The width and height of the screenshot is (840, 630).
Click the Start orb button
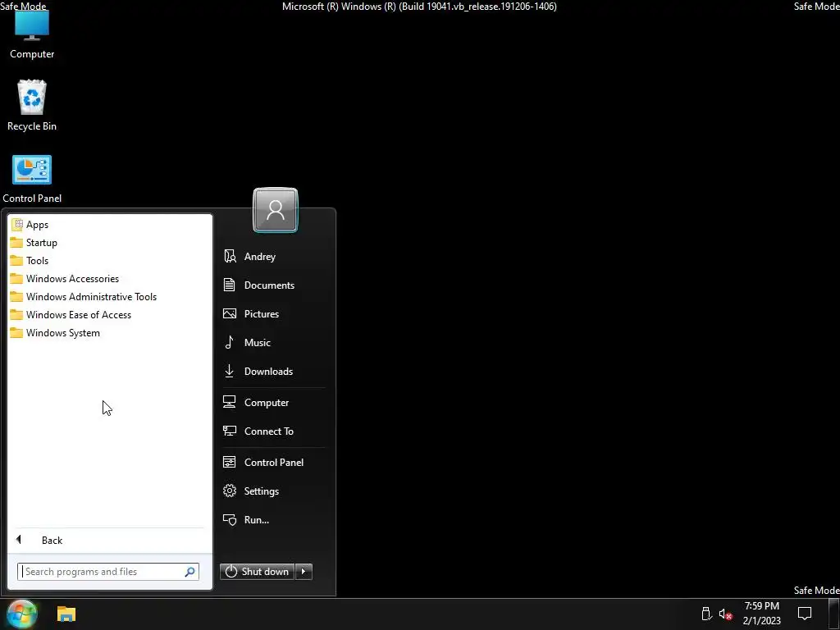[21, 614]
